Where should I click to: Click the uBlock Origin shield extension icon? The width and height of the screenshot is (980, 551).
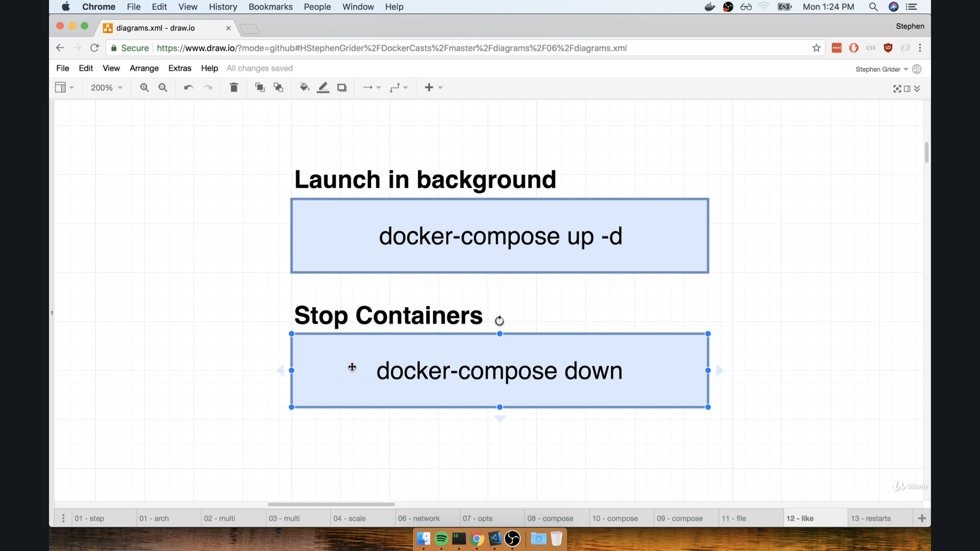click(x=888, y=47)
